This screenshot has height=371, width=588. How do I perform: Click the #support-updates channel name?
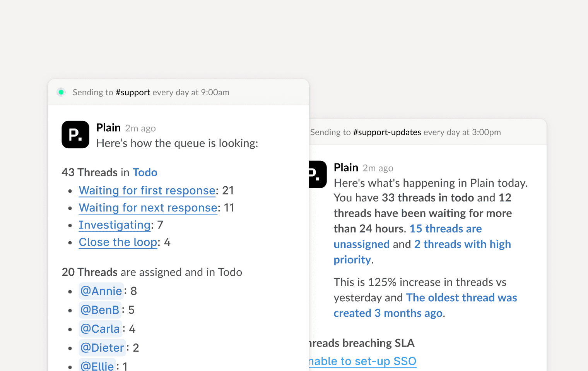(387, 132)
